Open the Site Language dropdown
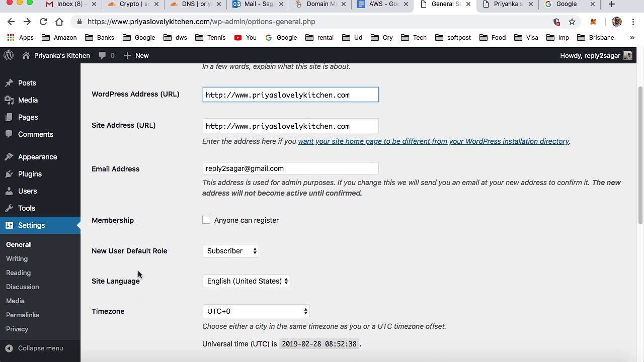 [x=246, y=281]
